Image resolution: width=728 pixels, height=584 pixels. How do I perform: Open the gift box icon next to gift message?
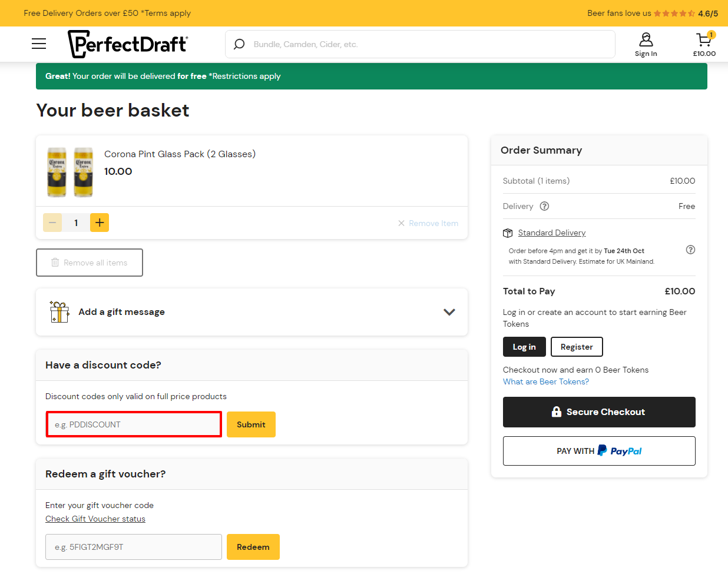[x=59, y=312]
